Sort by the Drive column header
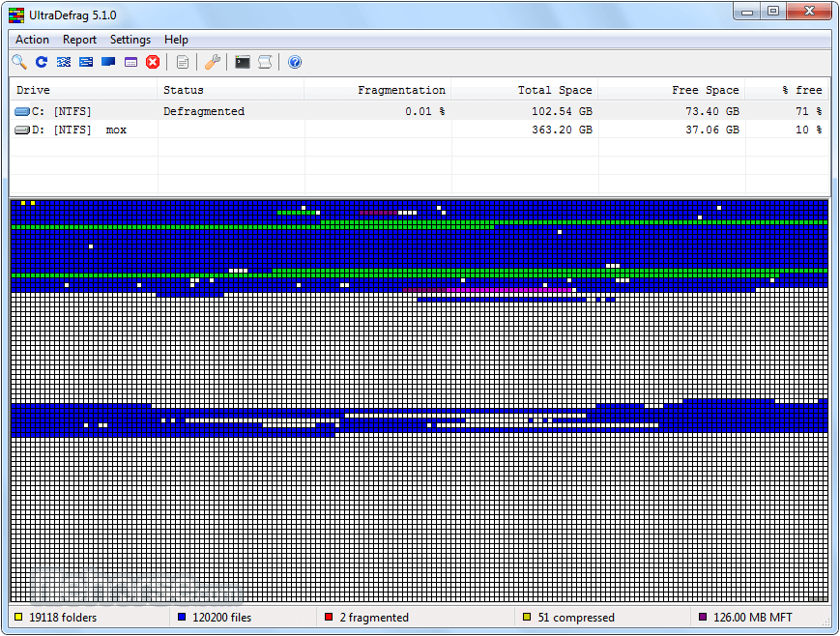840x636 pixels. 83,90
